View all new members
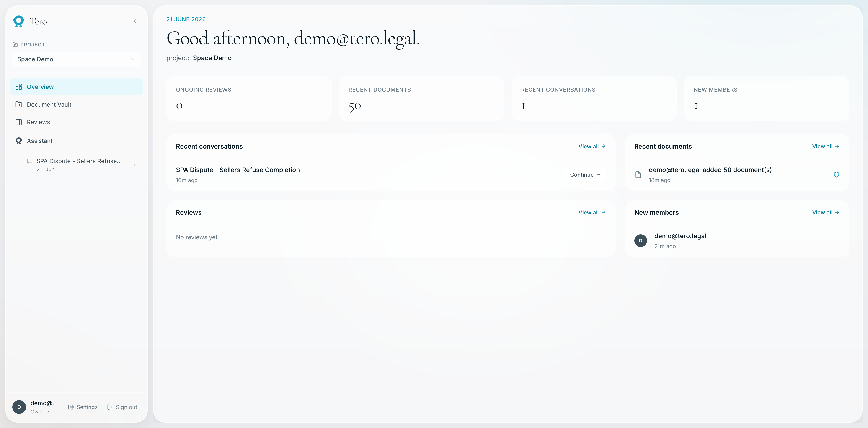The width and height of the screenshot is (868, 428). click(825, 212)
